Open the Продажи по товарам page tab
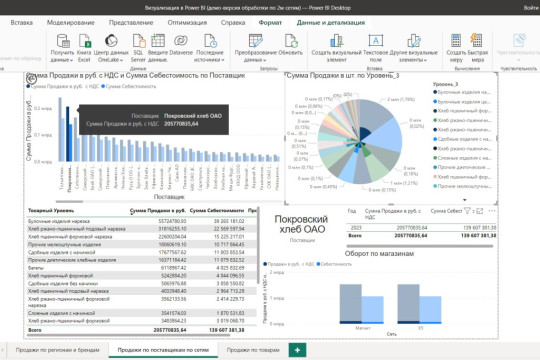The height and width of the screenshot is (360, 540). click(253, 350)
